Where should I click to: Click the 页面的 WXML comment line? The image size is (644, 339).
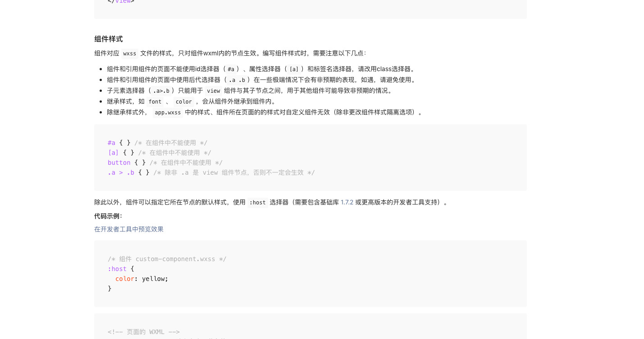click(144, 332)
